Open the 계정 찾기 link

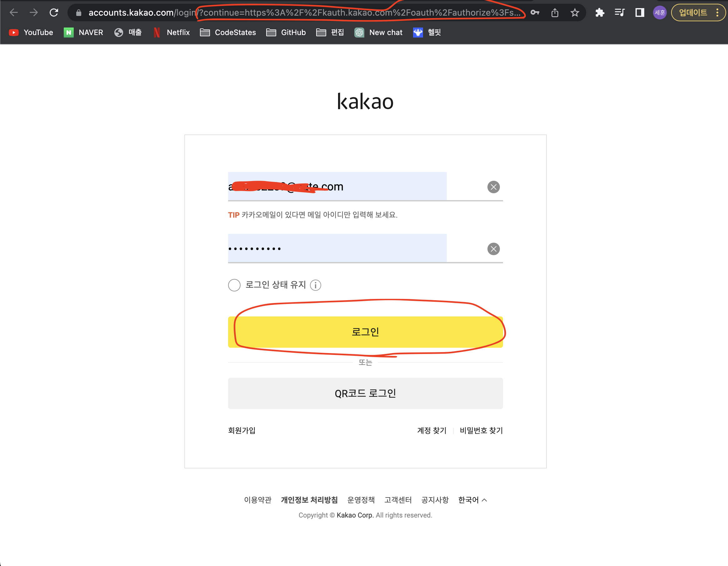click(432, 430)
